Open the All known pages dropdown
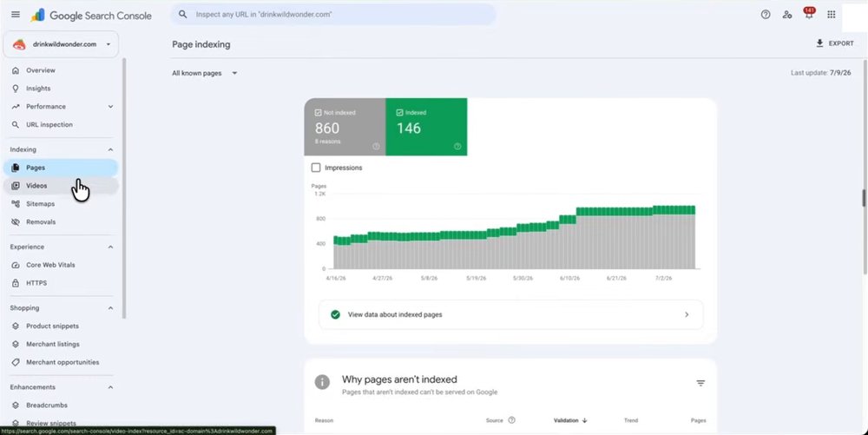The height and width of the screenshot is (435, 868). click(205, 73)
